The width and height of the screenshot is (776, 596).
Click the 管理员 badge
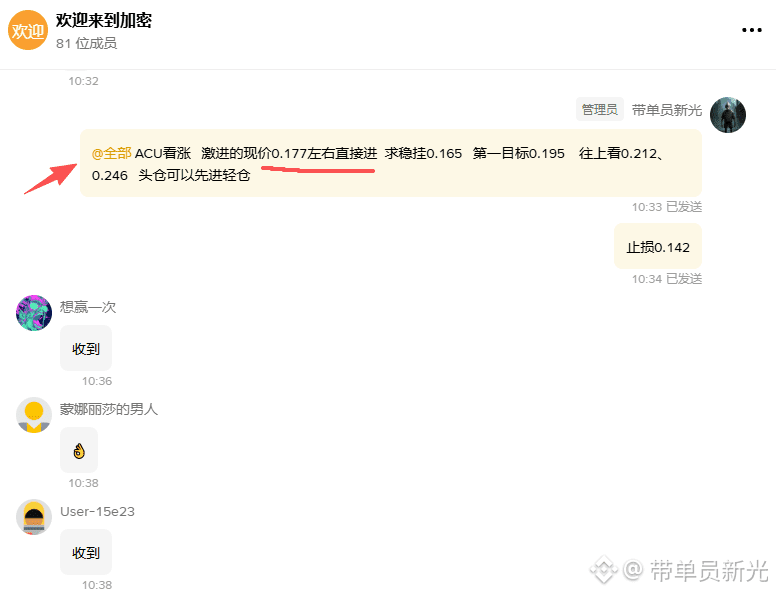point(599,109)
